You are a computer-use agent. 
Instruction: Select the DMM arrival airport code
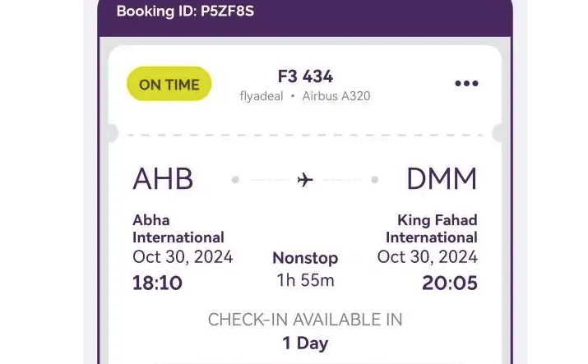point(442,179)
